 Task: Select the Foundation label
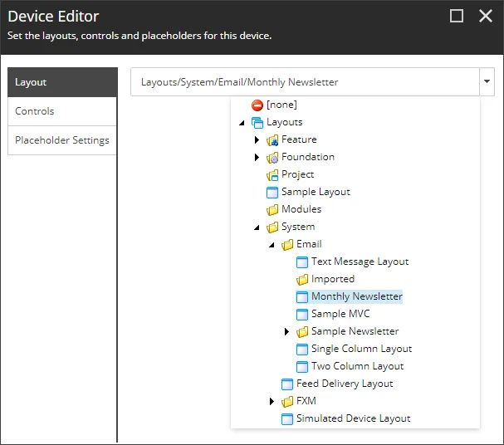click(308, 157)
